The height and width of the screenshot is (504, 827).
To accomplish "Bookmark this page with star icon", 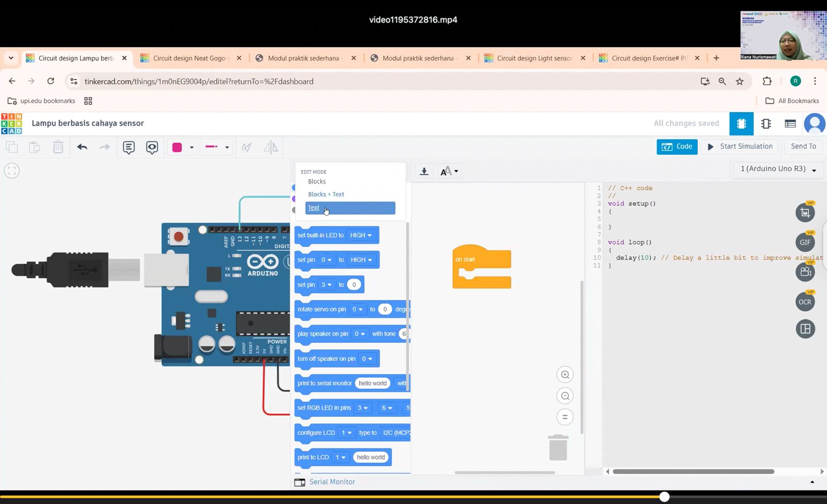I will point(740,81).
